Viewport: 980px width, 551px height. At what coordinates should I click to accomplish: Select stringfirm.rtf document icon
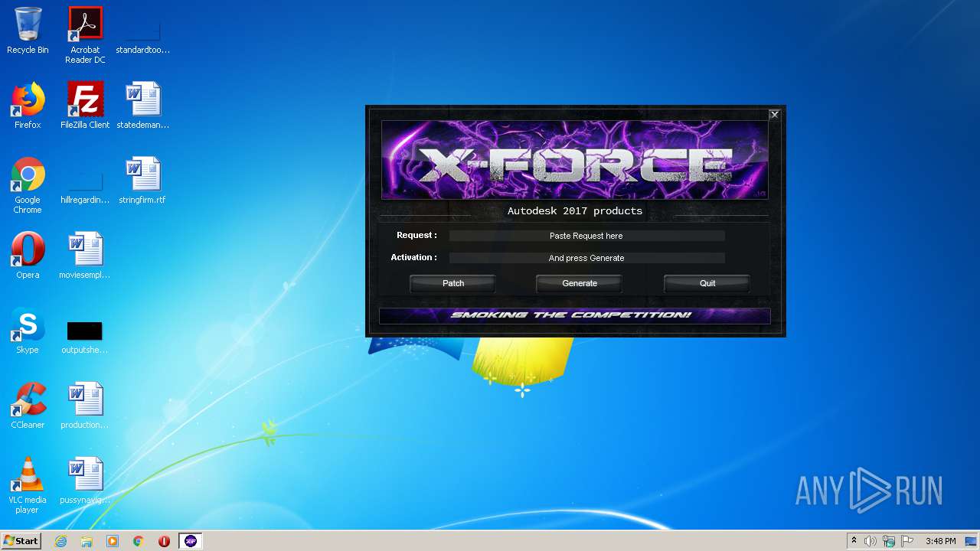(x=142, y=181)
